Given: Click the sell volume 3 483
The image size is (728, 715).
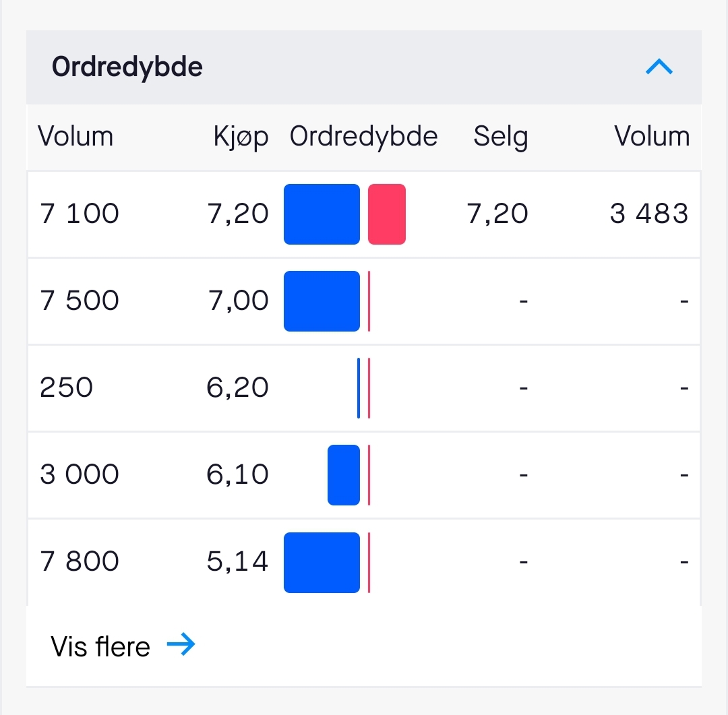Looking at the screenshot, I should pyautogui.click(x=649, y=214).
